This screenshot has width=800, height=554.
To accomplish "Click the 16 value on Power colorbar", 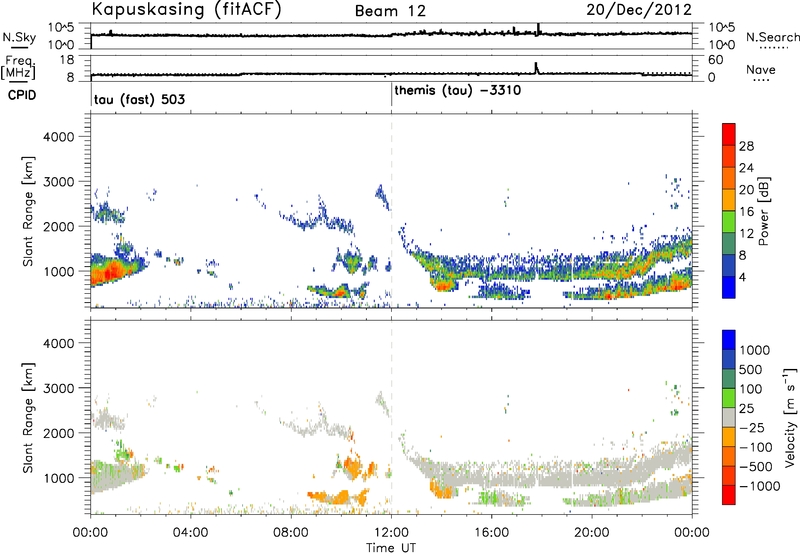I will (x=746, y=212).
